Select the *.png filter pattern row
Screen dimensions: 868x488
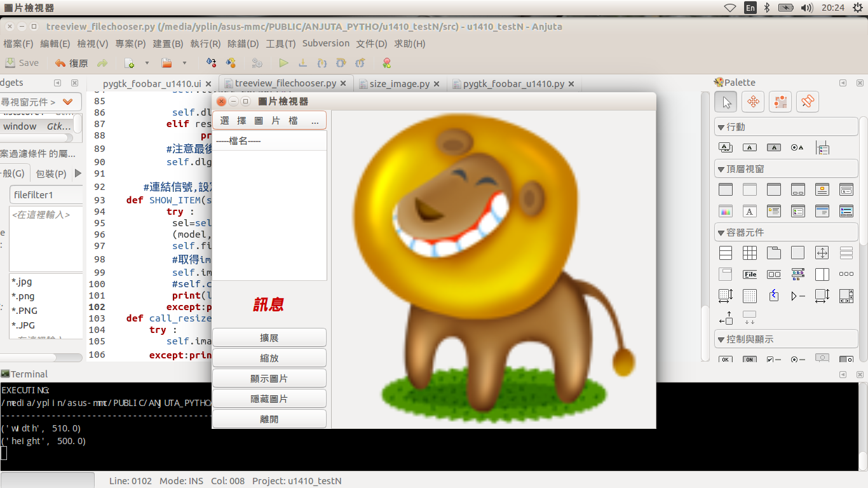46,296
